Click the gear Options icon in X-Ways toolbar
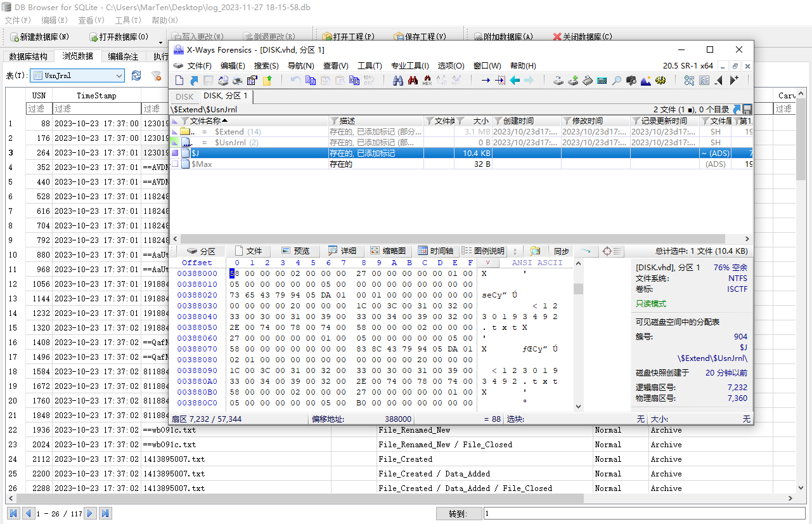 tap(661, 81)
